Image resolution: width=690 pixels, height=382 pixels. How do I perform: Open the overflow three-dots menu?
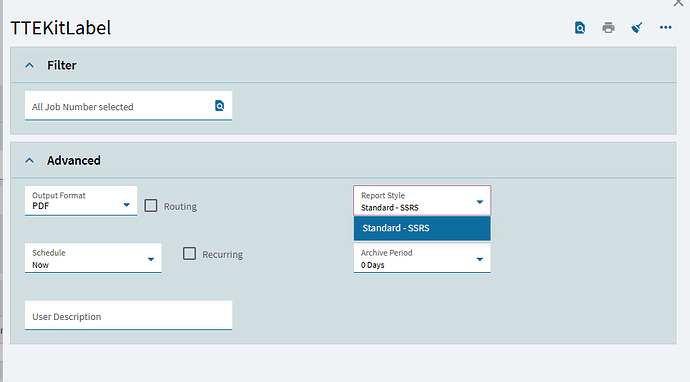665,28
